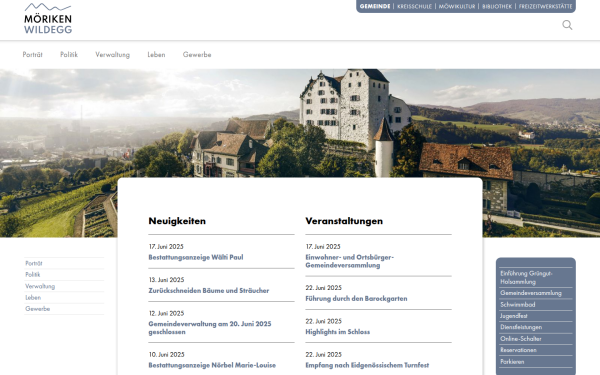Open Porträt in the main navigation
The width and height of the screenshot is (600, 375).
click(x=33, y=55)
